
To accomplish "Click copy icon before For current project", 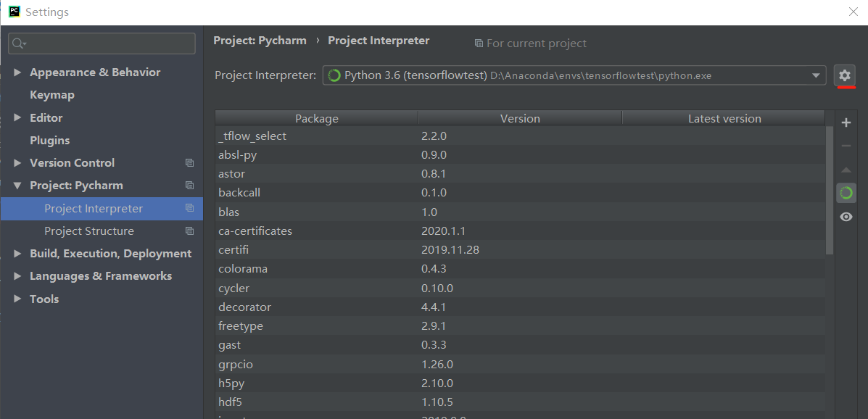I will 479,43.
